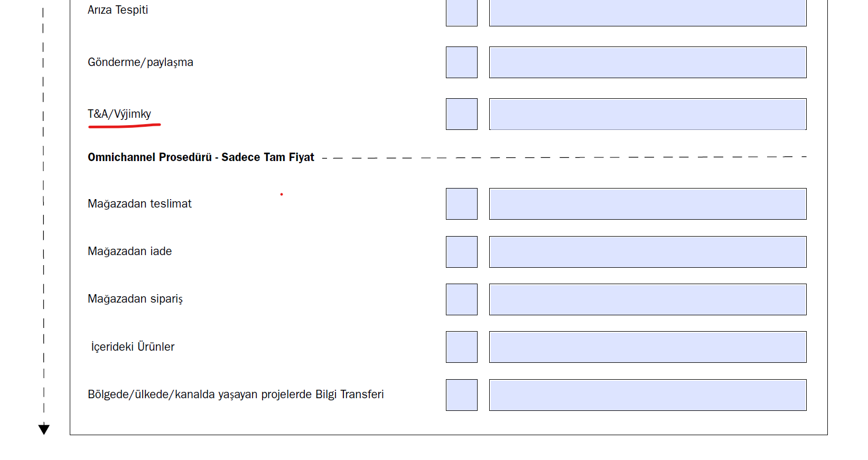Viewport: 868px width, 460px height.
Task: Click the downward arrowhead at the dashed line's end
Action: click(44, 429)
